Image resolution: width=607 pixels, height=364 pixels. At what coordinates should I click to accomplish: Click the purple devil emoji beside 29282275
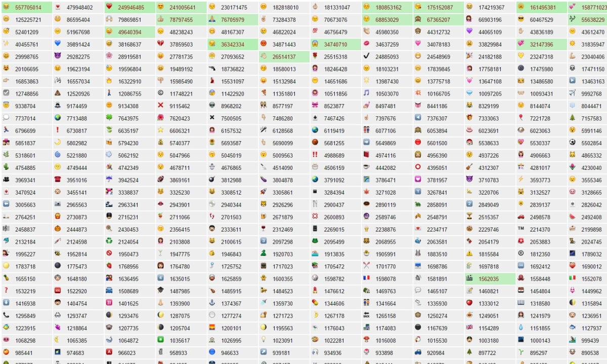point(57,56)
